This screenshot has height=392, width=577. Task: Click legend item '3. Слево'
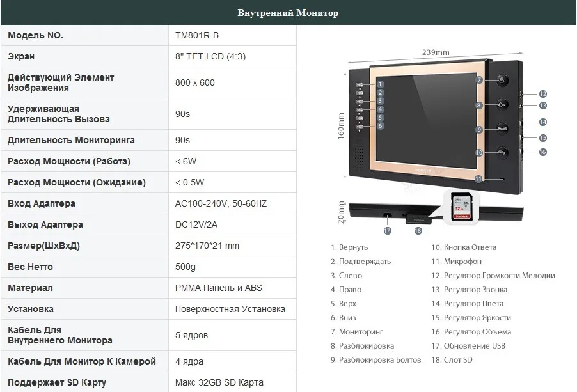[346, 276]
